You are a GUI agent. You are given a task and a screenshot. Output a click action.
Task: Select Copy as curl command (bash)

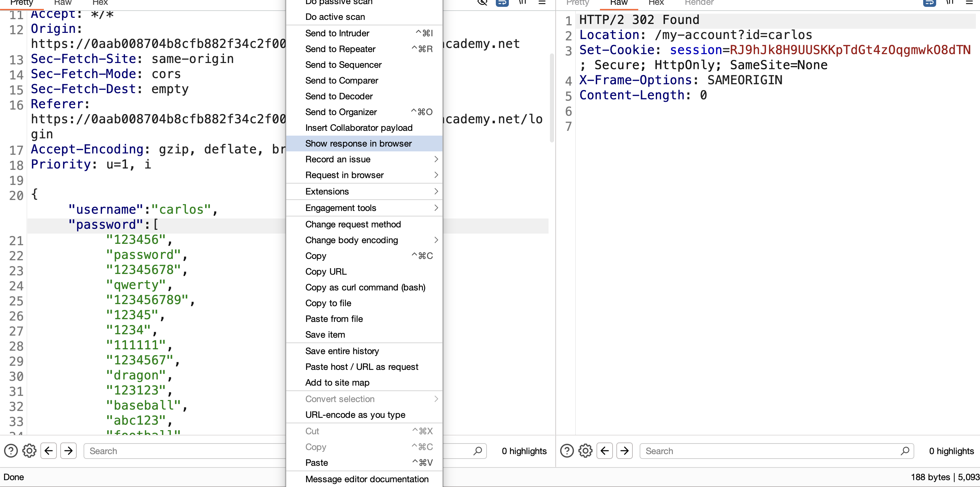(364, 287)
